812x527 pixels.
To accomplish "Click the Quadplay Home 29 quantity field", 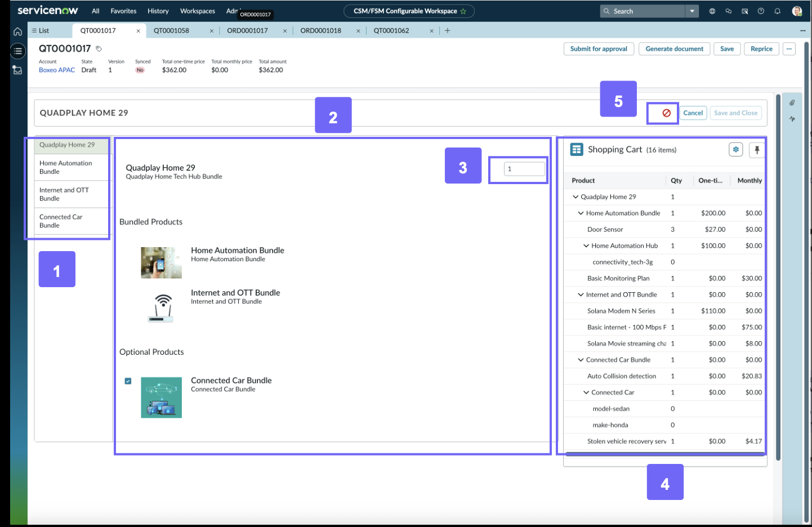I will 525,169.
